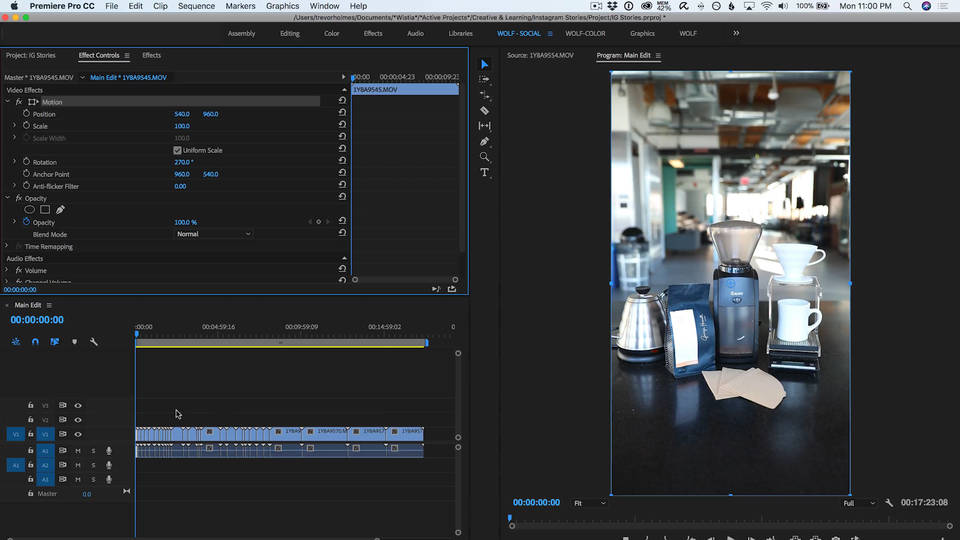The image size is (960, 540).
Task: Switch to the WOLF-COLOR workspace
Action: click(585, 34)
